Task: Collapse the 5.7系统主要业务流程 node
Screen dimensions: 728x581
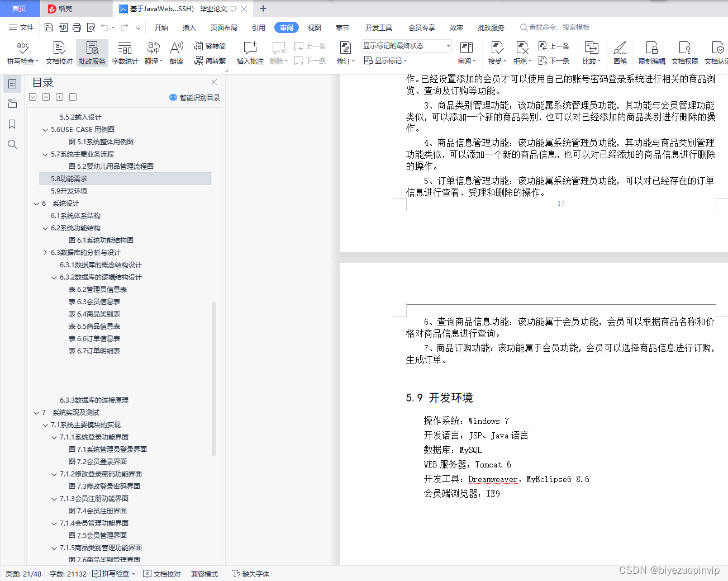Action: (x=45, y=154)
